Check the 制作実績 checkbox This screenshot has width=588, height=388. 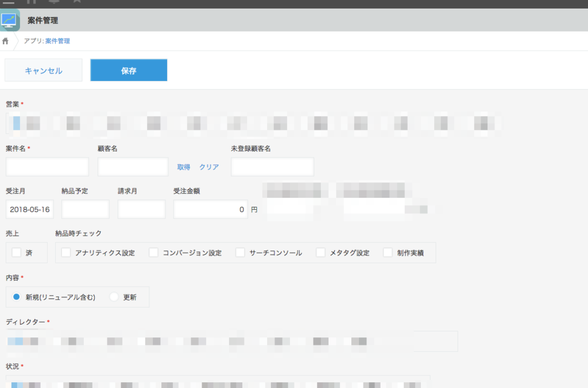(x=388, y=252)
